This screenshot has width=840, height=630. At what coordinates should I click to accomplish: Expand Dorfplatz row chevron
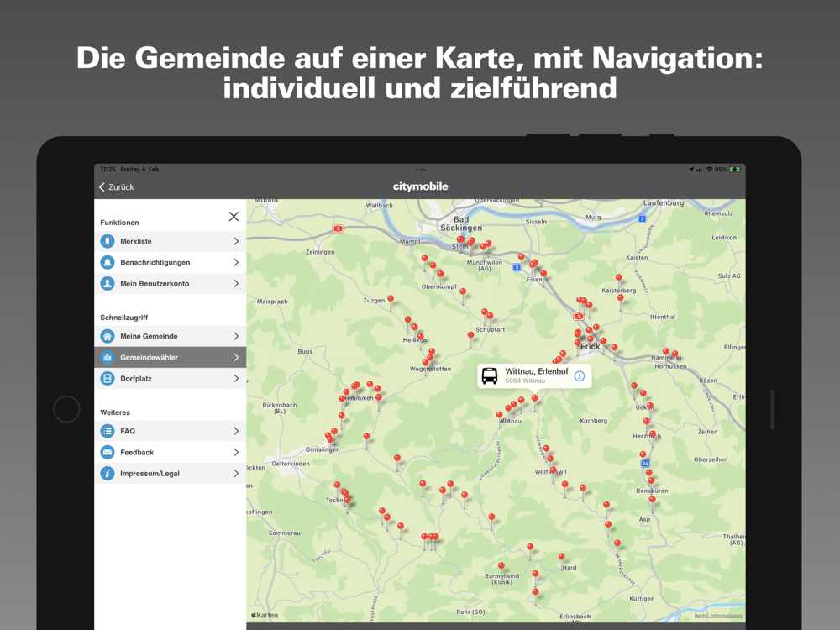[236, 378]
